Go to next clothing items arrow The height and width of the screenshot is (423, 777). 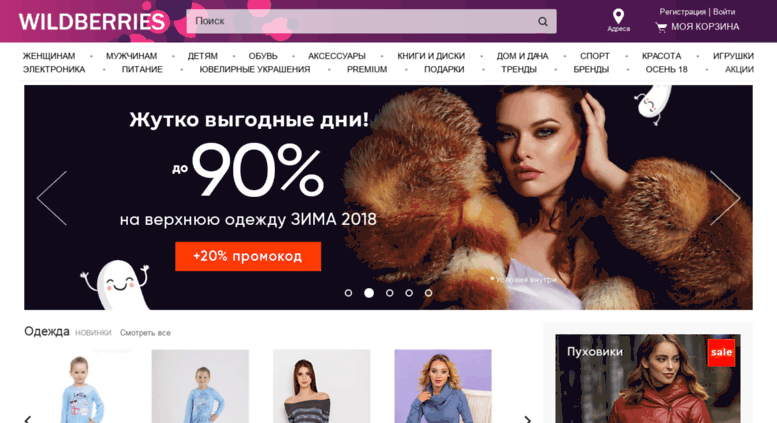[x=528, y=419]
